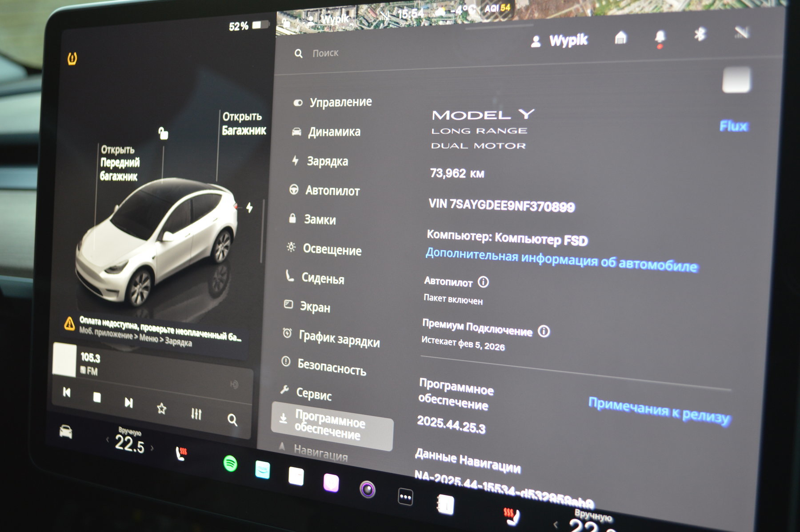Open the Wypik driver profile menu
This screenshot has width=800, height=532.
pos(559,41)
